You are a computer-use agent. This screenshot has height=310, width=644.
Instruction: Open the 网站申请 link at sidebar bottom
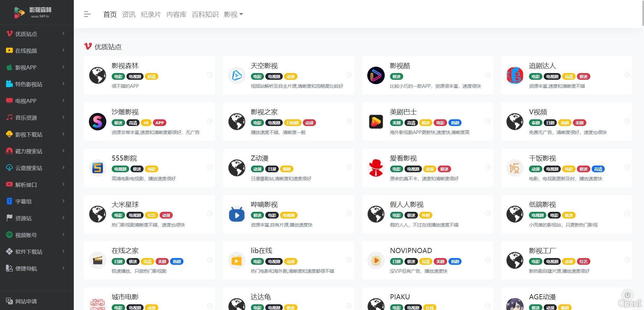26,301
